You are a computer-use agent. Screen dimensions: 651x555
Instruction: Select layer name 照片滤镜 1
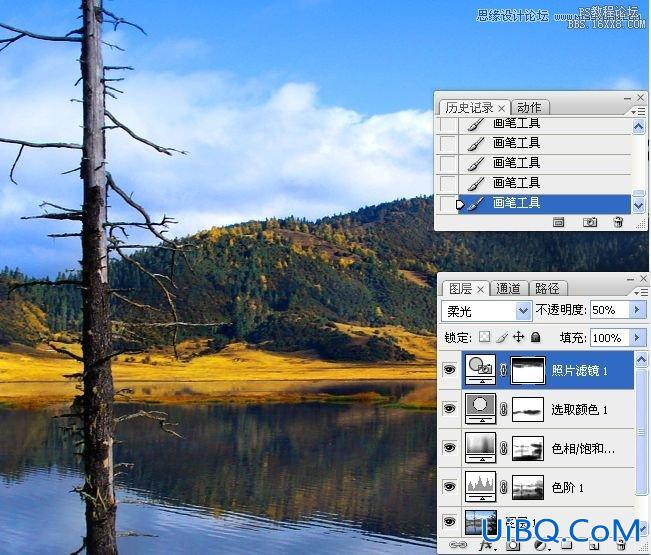[x=579, y=370]
